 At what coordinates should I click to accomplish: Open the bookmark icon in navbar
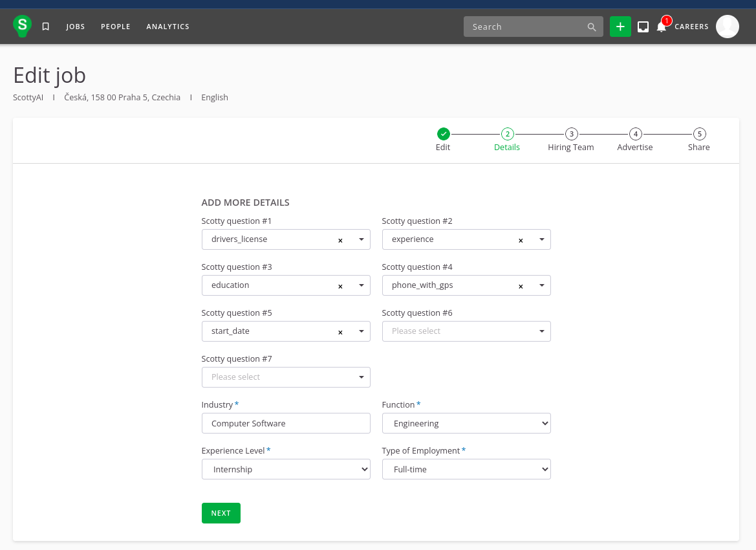click(x=46, y=27)
